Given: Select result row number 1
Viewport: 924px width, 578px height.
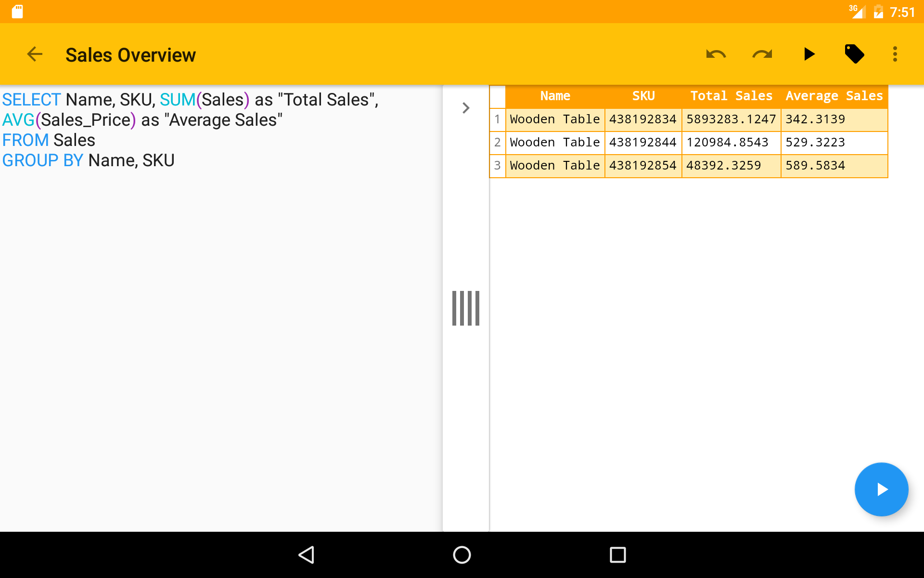Looking at the screenshot, I should click(497, 119).
